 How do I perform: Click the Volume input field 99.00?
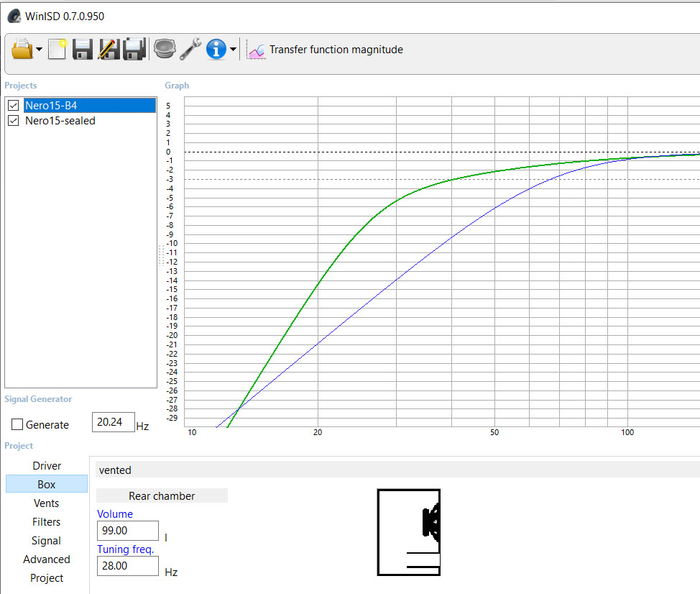pyautogui.click(x=128, y=531)
